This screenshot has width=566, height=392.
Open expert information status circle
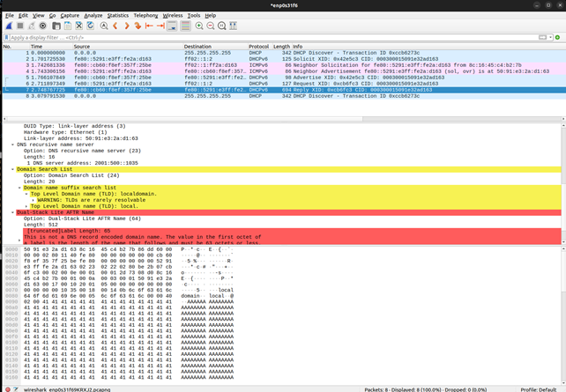(x=8, y=389)
